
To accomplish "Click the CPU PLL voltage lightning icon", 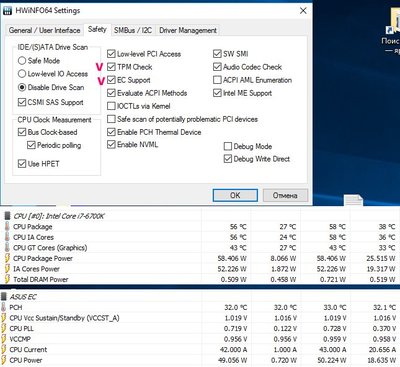I will (x=4, y=328).
